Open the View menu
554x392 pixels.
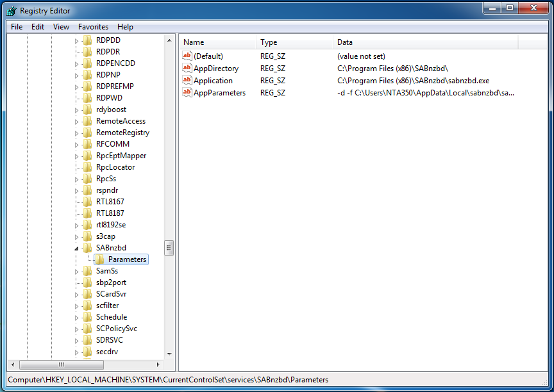(x=61, y=27)
